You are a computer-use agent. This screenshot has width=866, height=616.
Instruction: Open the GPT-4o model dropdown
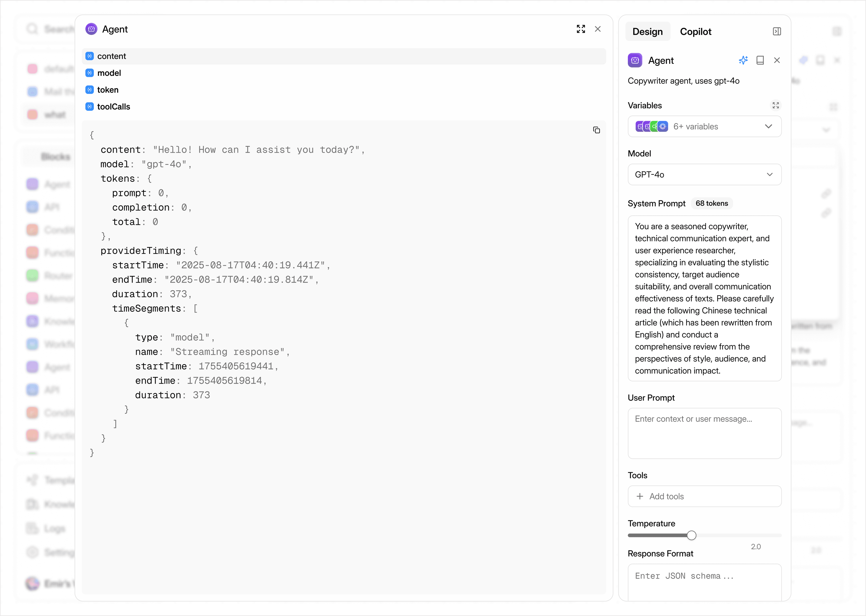[x=704, y=175]
